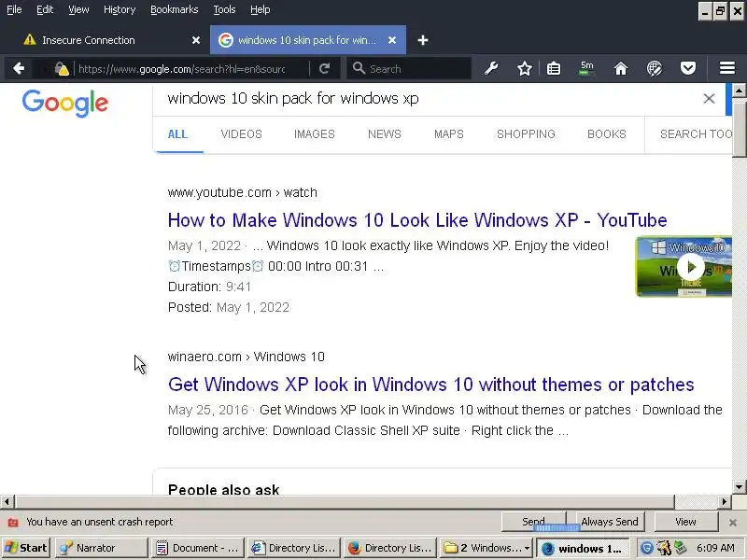
Task: Reload the page with the refresh icon
Action: click(x=324, y=68)
